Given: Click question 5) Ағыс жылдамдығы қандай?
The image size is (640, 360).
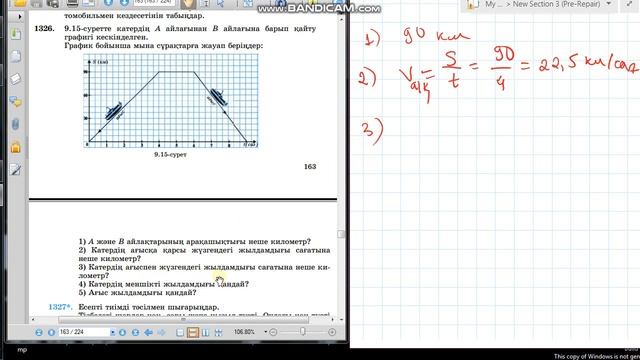Looking at the screenshot, I should pos(138,293).
